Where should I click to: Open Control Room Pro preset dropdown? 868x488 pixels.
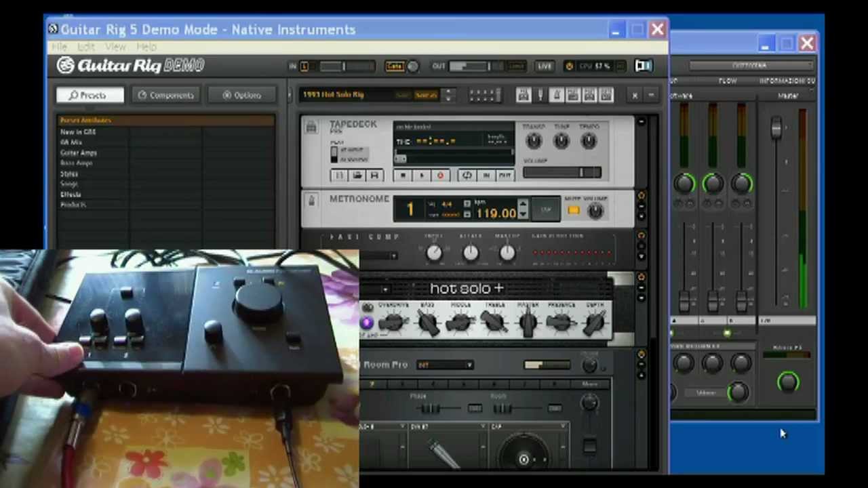(445, 365)
